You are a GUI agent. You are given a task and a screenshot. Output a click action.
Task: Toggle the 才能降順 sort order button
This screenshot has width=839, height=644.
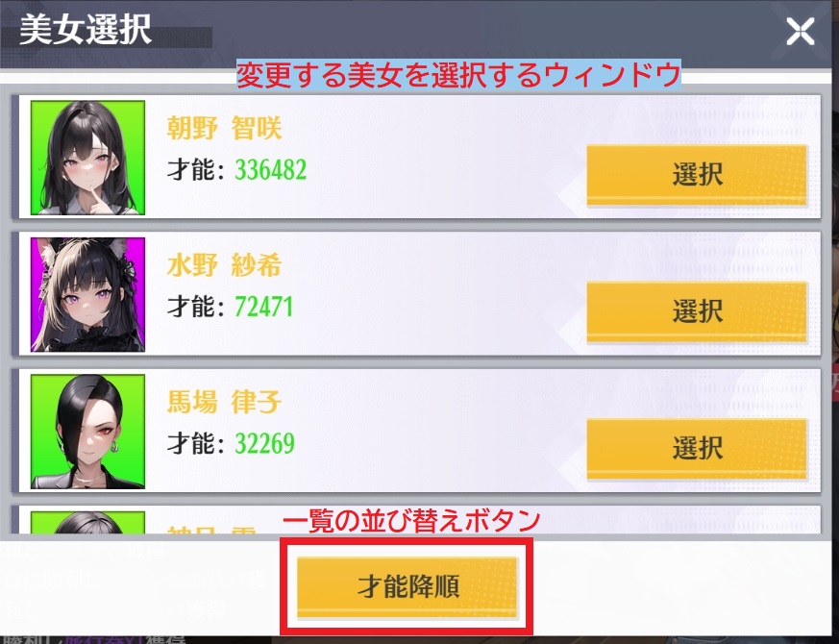pos(407,587)
